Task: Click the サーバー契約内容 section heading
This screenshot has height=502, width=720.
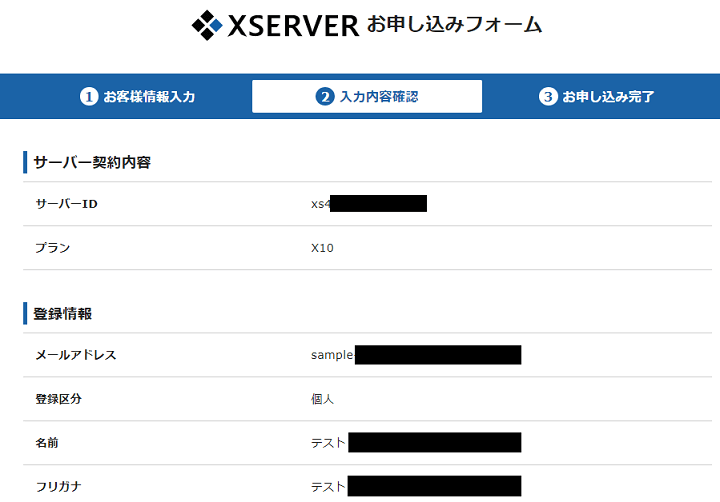Action: [92, 163]
